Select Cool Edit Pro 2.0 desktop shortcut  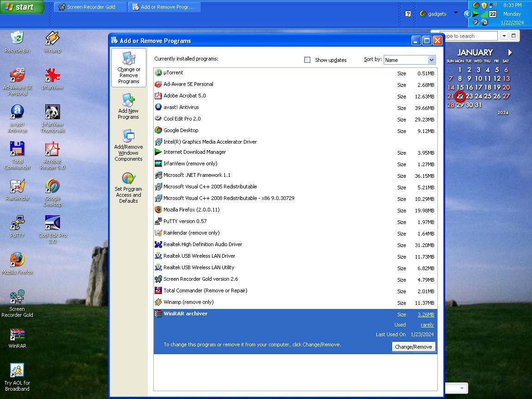coord(52,230)
